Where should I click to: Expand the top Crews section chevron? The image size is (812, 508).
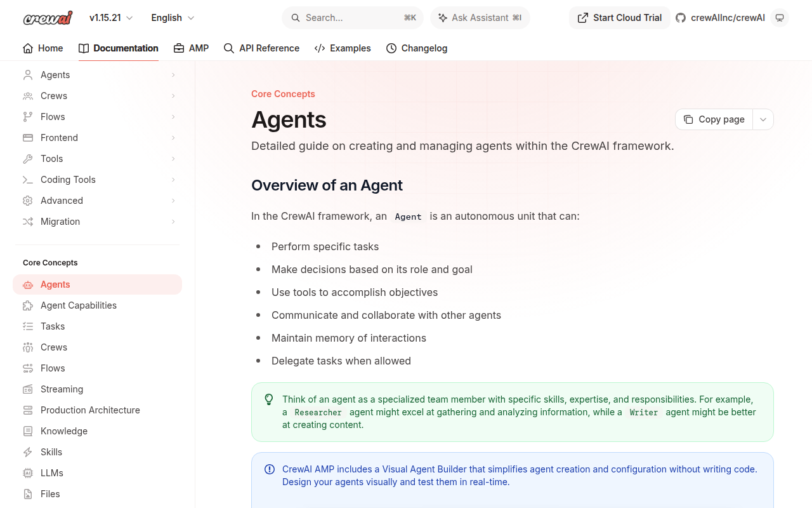[173, 96]
